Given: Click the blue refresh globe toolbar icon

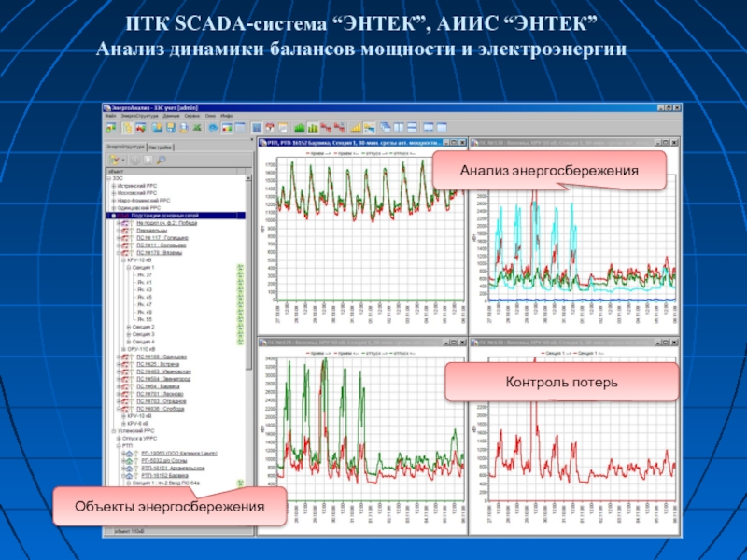Looking at the screenshot, I should pos(214,128).
